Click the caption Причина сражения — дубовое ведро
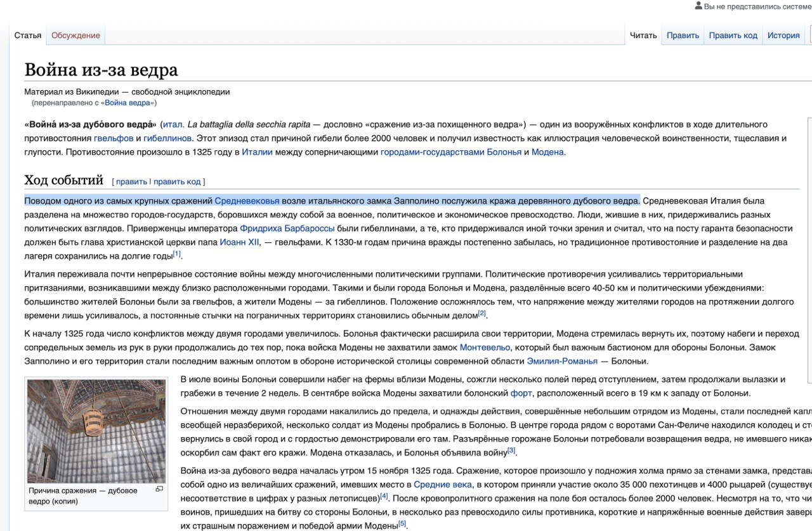This screenshot has width=812, height=531. [83, 495]
